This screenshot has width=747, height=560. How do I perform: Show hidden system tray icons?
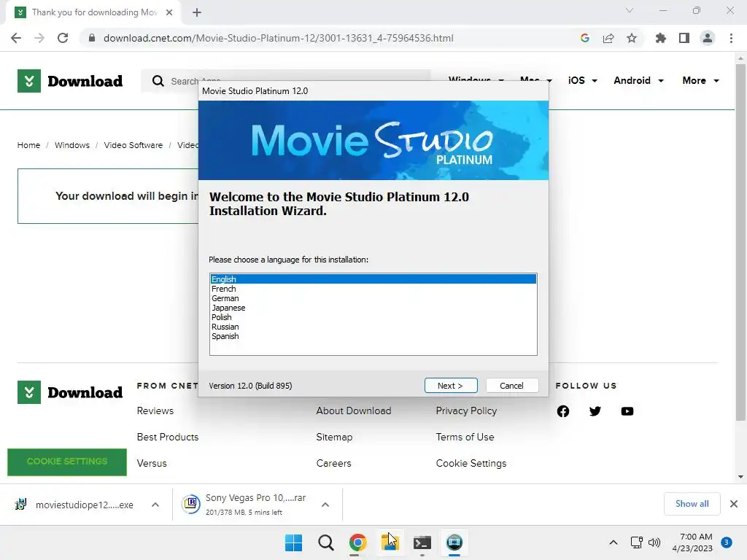[614, 542]
